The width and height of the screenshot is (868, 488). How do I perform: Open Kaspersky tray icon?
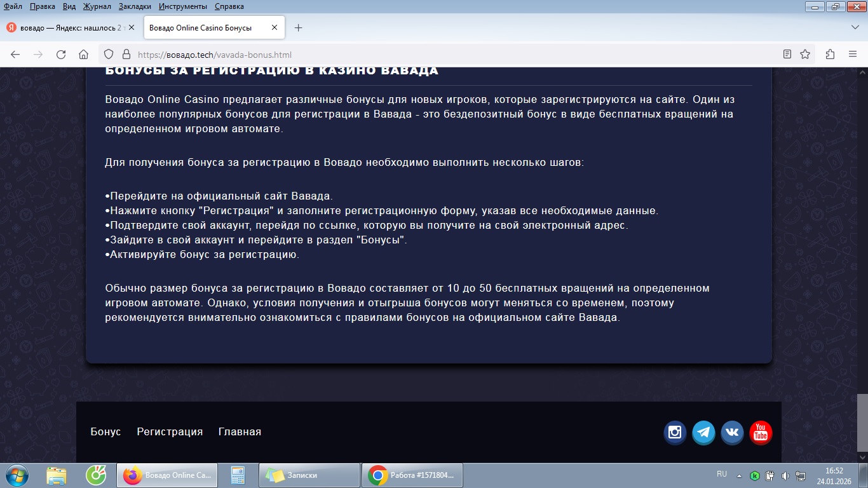tap(755, 475)
